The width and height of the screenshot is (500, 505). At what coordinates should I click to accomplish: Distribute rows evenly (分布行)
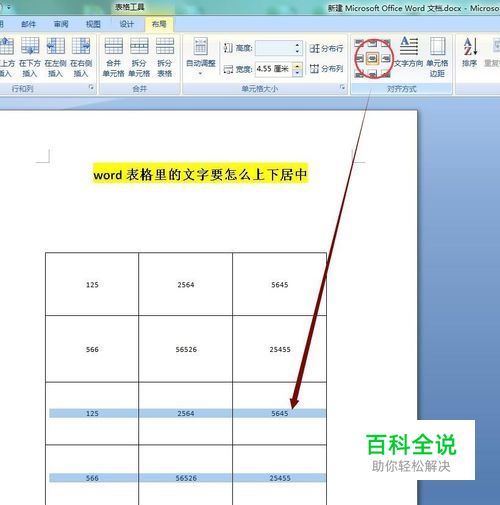click(x=326, y=49)
